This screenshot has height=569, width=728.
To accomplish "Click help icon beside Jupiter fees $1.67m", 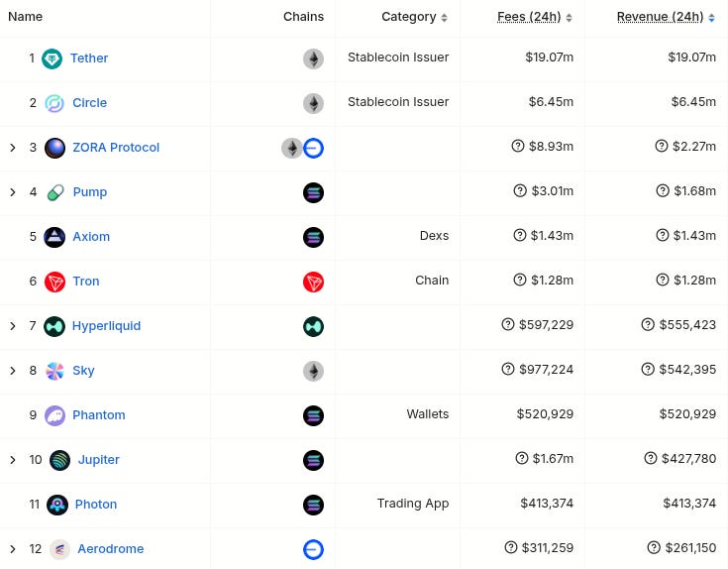I will pyautogui.click(x=522, y=458).
